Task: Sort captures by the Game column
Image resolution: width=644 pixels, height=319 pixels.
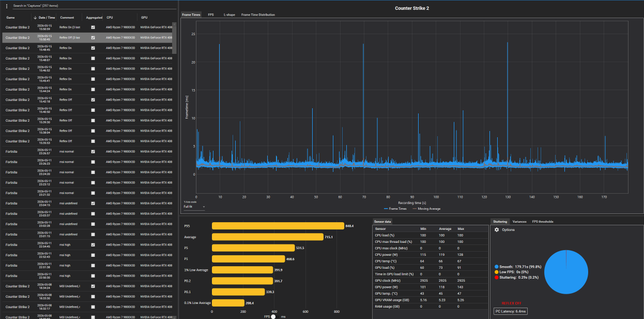Action: 11,18
